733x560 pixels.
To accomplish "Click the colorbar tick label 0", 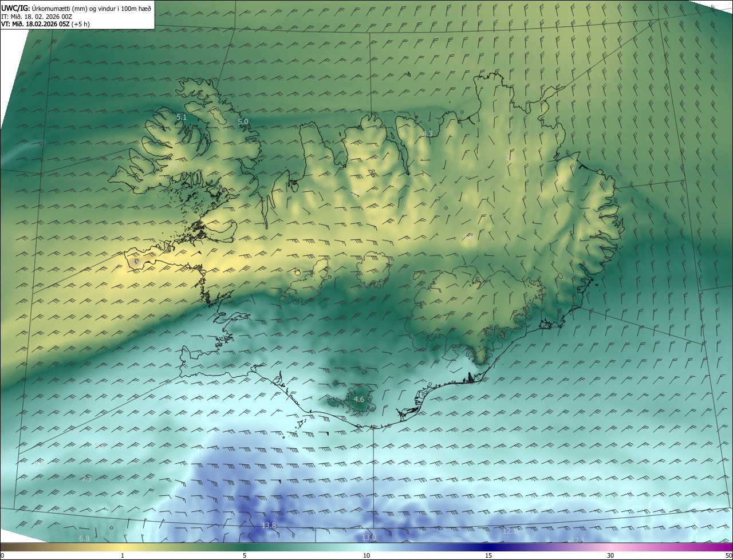I will 2,555.
